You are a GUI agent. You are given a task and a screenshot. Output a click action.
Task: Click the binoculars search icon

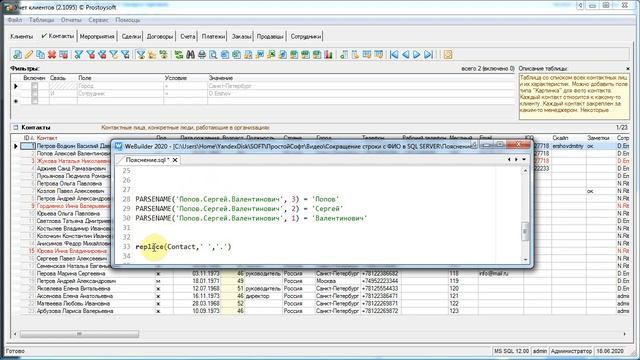[x=190, y=54]
